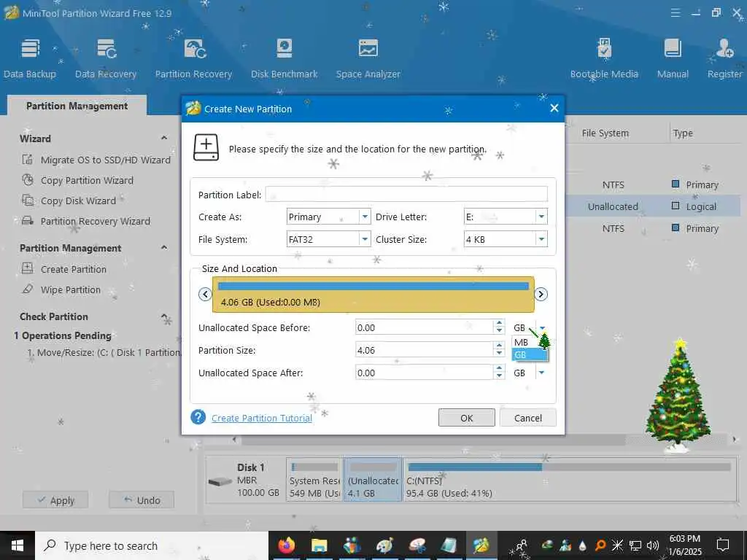Click the Undo button
The width and height of the screenshot is (747, 560).
pos(142,500)
